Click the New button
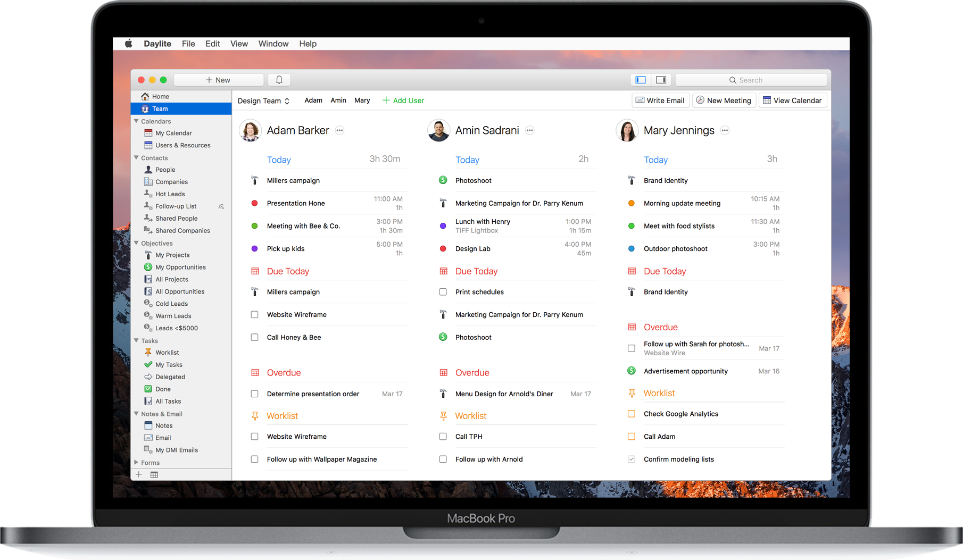This screenshot has width=963, height=560. pyautogui.click(x=219, y=80)
